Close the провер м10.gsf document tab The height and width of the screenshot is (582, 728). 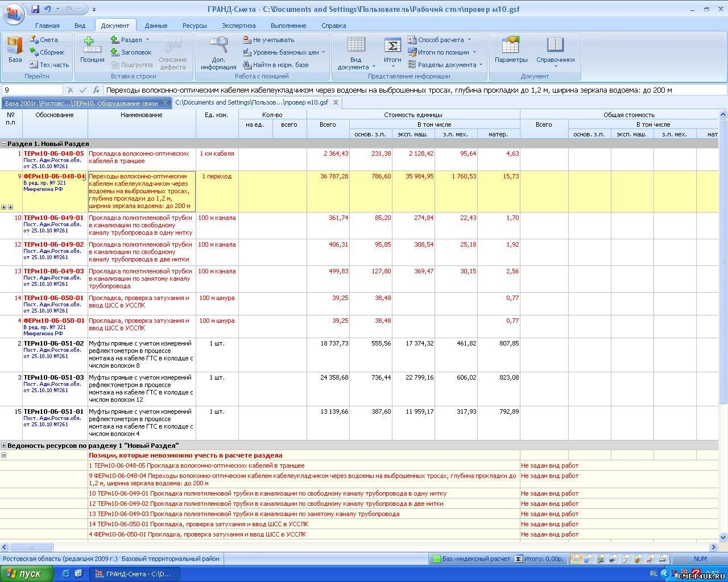[x=336, y=102]
